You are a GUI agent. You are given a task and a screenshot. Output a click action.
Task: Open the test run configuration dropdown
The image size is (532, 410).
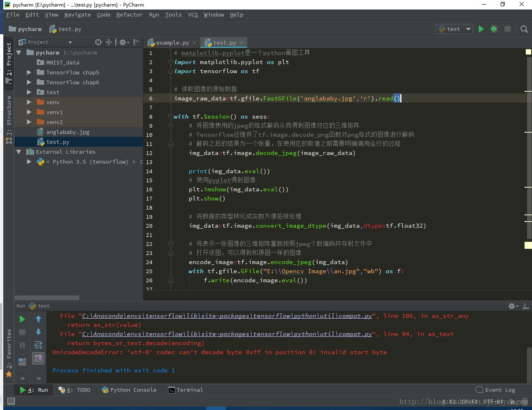pyautogui.click(x=454, y=29)
